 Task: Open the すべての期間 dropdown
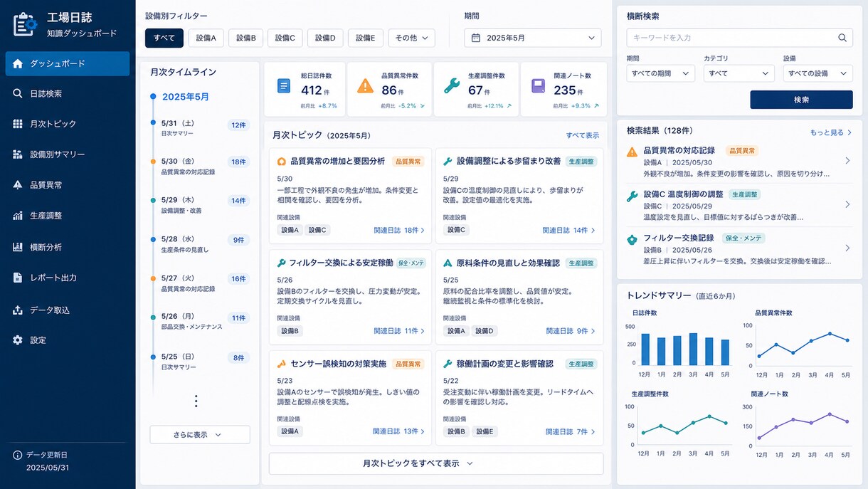(x=660, y=73)
